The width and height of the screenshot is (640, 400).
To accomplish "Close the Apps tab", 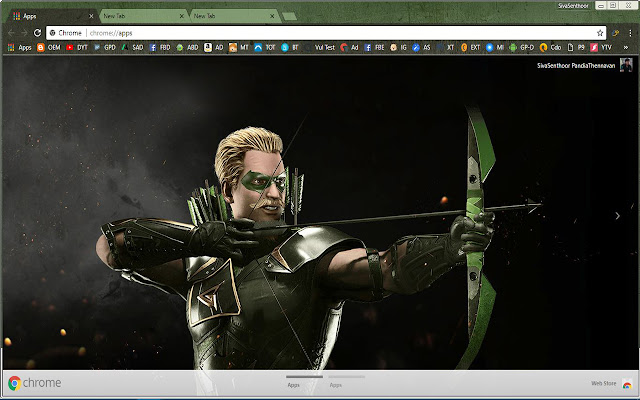I will coord(91,16).
